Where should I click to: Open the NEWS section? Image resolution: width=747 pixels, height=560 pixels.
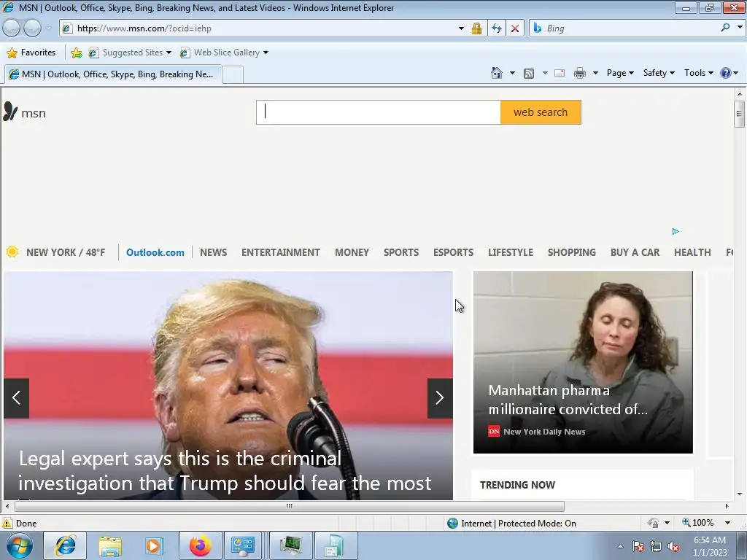[x=213, y=252]
